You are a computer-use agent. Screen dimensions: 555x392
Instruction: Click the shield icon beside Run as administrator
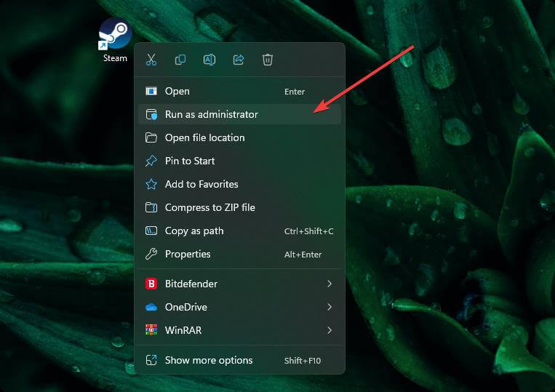(151, 114)
